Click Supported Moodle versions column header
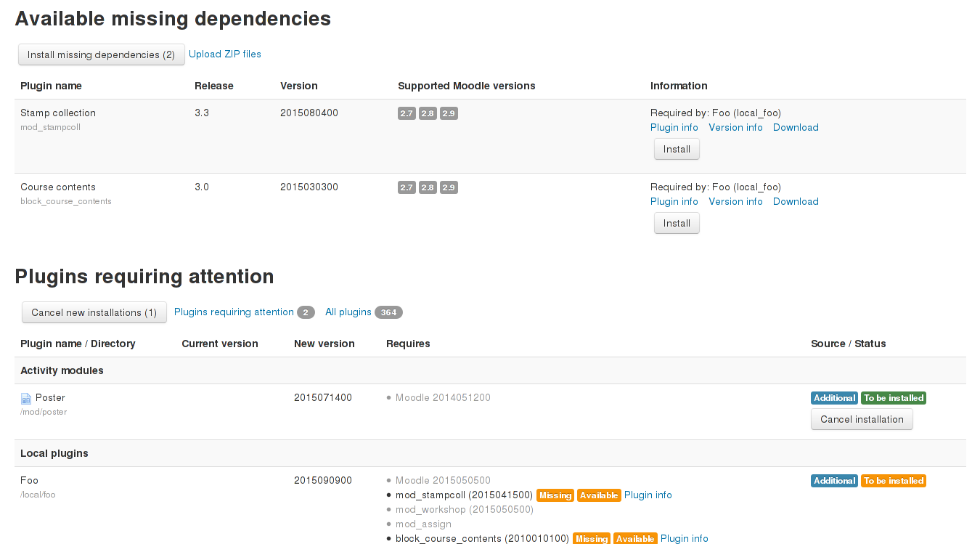This screenshot has width=980, height=544. [x=467, y=86]
